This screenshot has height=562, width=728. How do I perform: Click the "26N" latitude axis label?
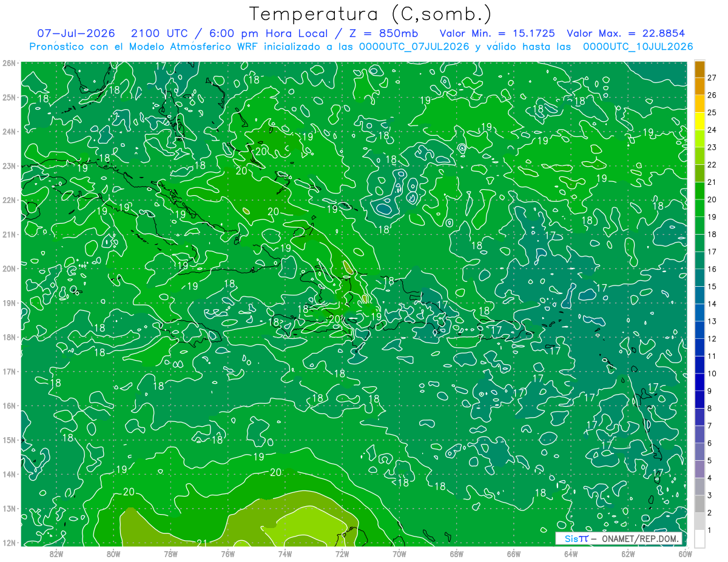8,63
